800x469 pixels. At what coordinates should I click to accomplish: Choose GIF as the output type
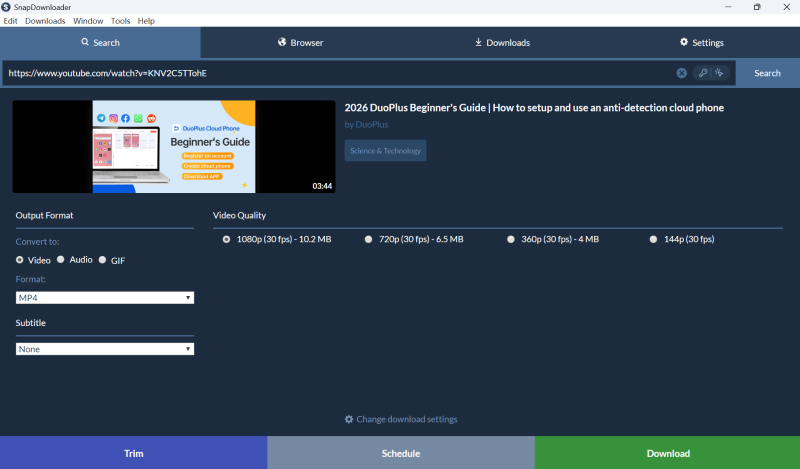pos(103,260)
